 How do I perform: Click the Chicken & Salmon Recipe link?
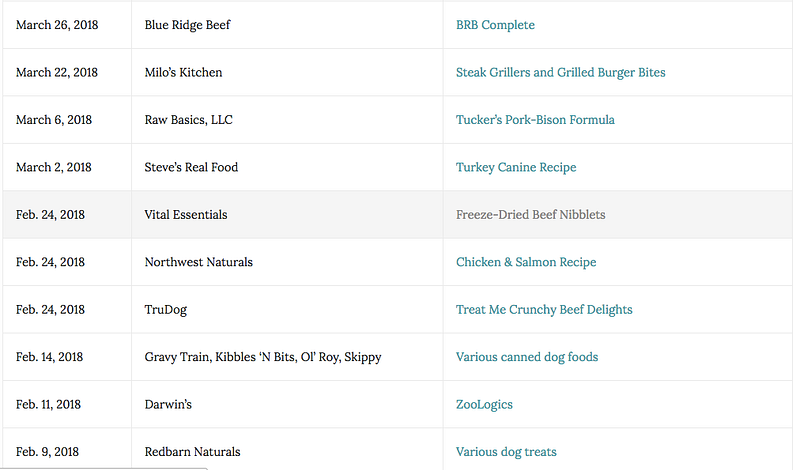point(526,262)
